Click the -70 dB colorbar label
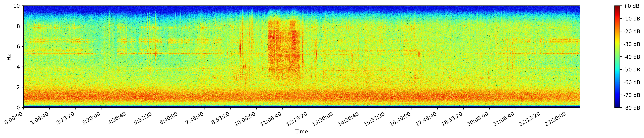 [x=632, y=95]
